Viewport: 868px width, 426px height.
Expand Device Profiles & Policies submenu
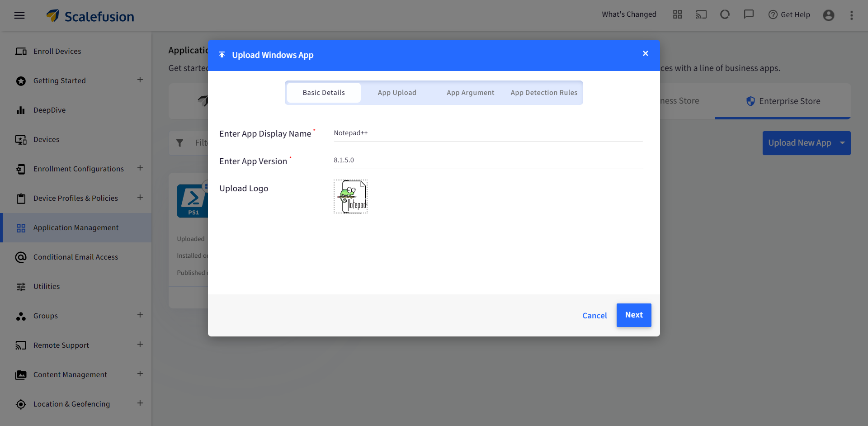point(140,198)
